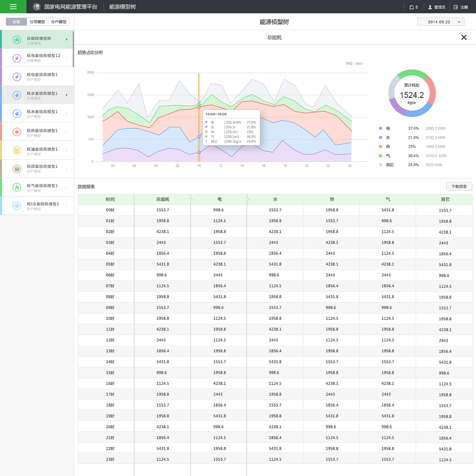
Task: Click the 趋势占比分析 section heading
Action: 90,52
